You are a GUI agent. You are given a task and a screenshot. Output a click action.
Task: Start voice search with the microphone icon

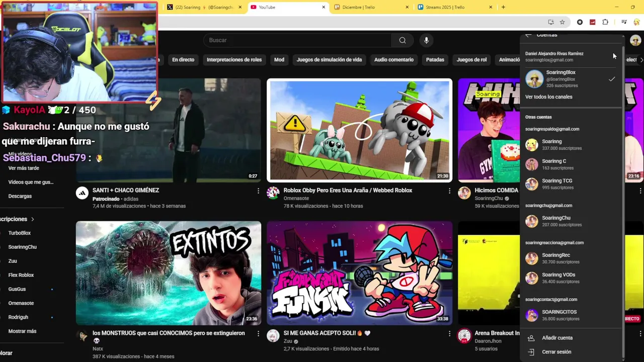point(426,40)
